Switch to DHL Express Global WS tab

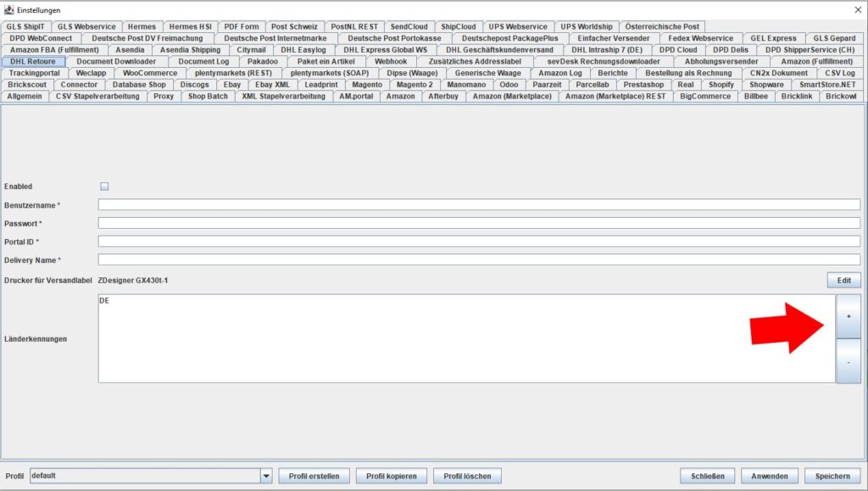[386, 50]
